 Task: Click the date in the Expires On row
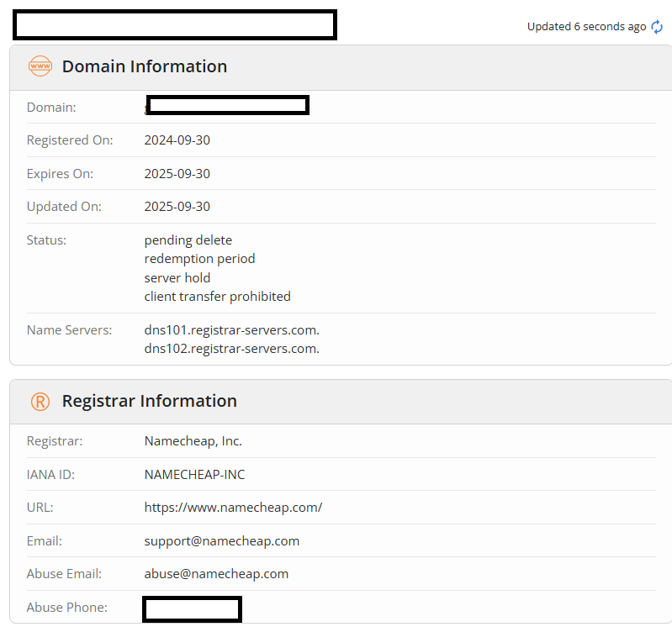click(x=177, y=173)
